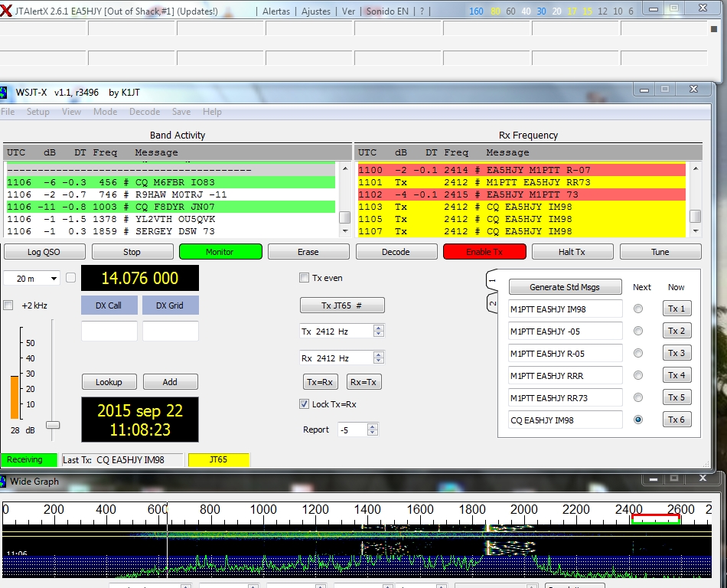Click Band Activity scrollbar down arrow
Viewport: 727px width, 588px height.
point(345,230)
